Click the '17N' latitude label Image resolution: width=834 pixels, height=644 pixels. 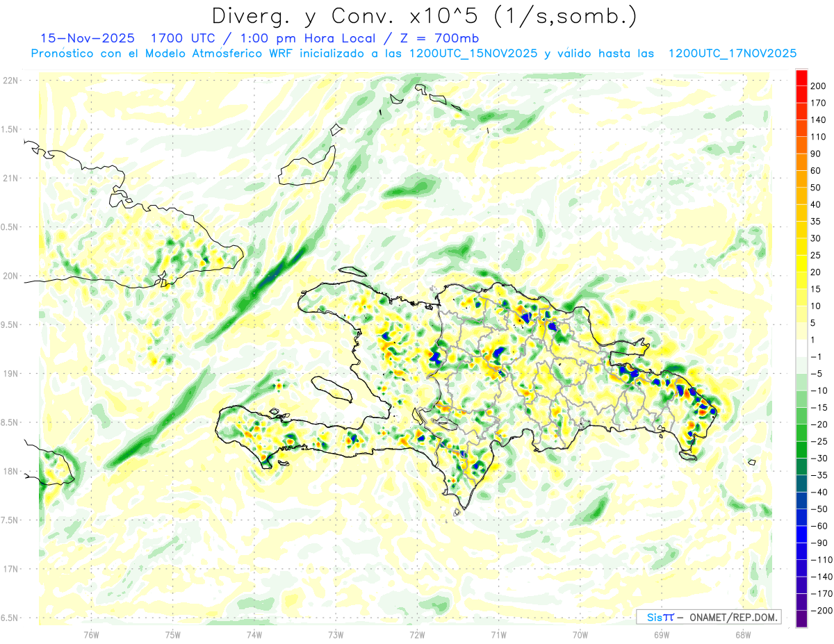tap(10, 569)
